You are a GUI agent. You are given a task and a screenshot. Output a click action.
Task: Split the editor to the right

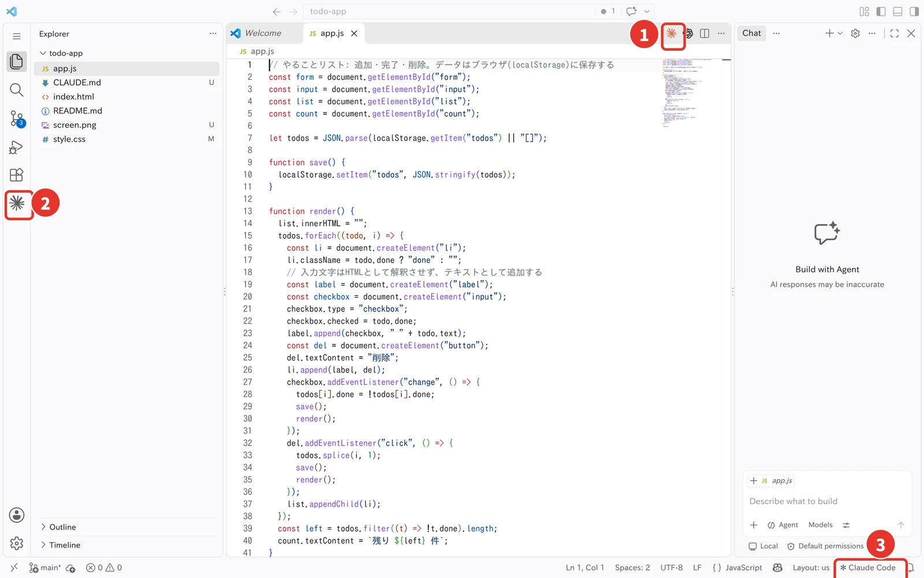[x=705, y=34]
